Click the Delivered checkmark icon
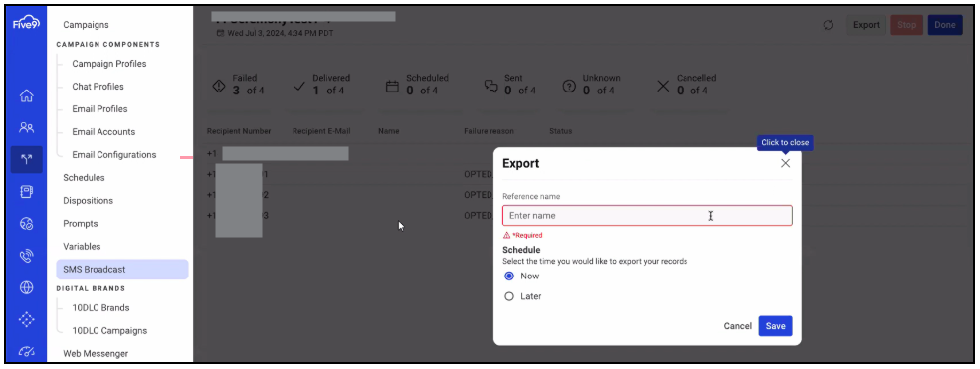Viewport: 980px width, 369px height. [299, 87]
